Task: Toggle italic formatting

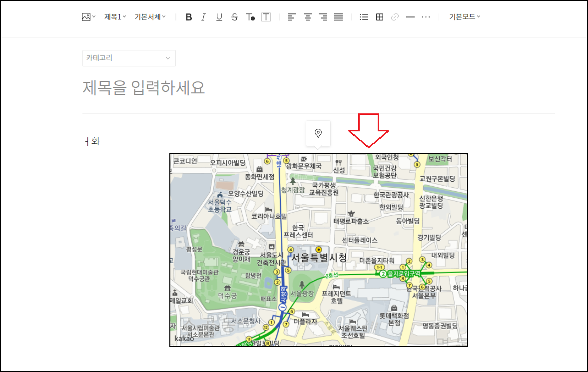Action: (x=203, y=17)
